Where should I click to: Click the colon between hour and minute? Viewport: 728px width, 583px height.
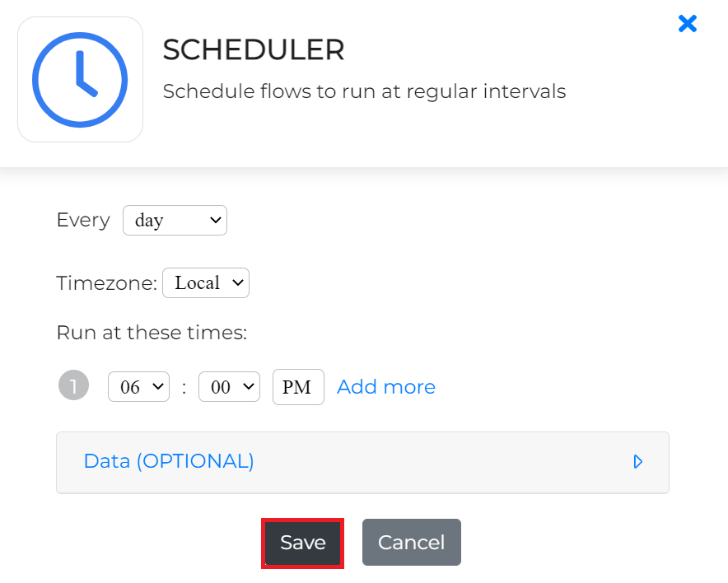click(x=184, y=387)
